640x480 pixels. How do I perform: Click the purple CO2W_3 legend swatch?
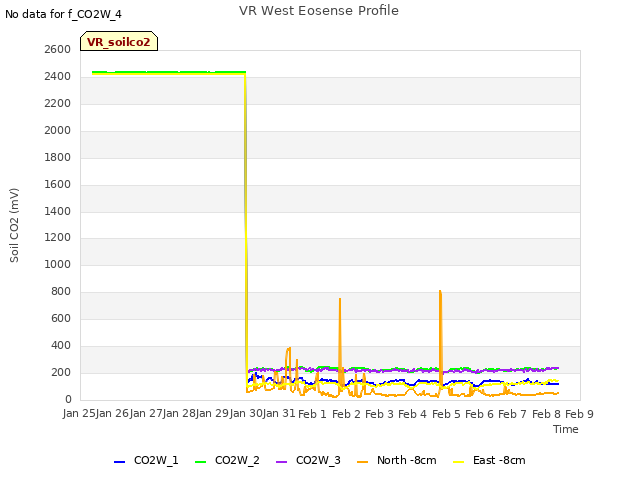pyautogui.click(x=281, y=462)
